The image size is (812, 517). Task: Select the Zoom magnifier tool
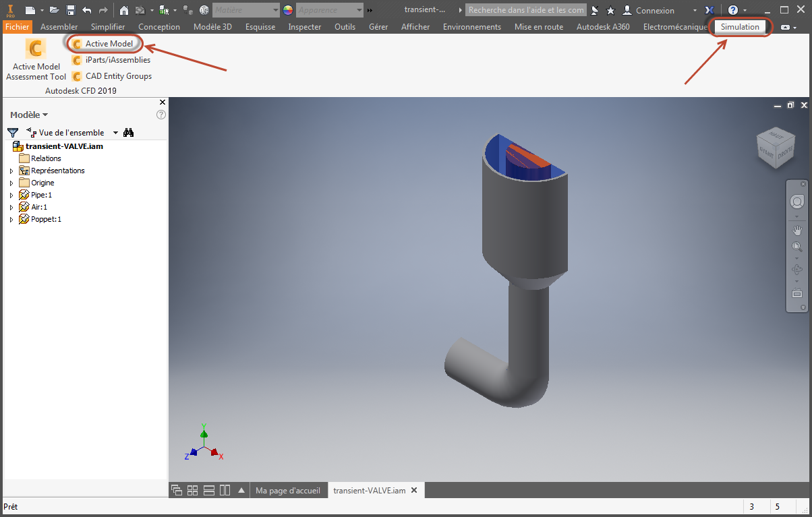click(x=796, y=247)
